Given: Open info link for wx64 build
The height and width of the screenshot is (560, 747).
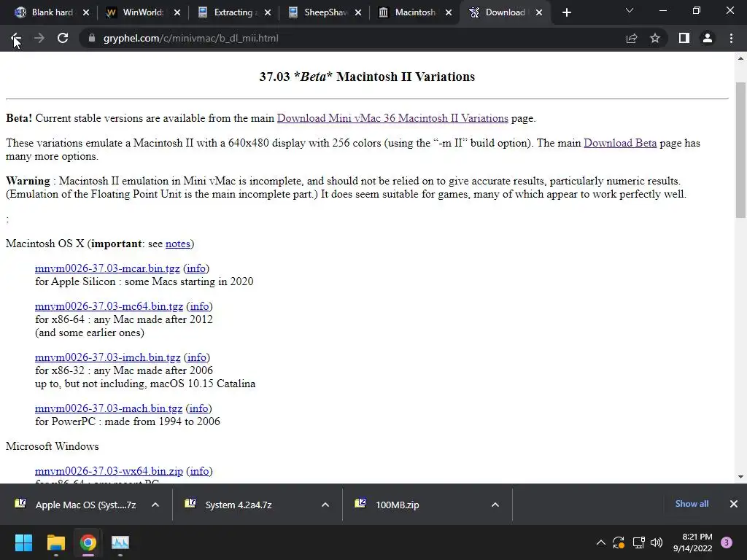Looking at the screenshot, I should pyautogui.click(x=199, y=471).
